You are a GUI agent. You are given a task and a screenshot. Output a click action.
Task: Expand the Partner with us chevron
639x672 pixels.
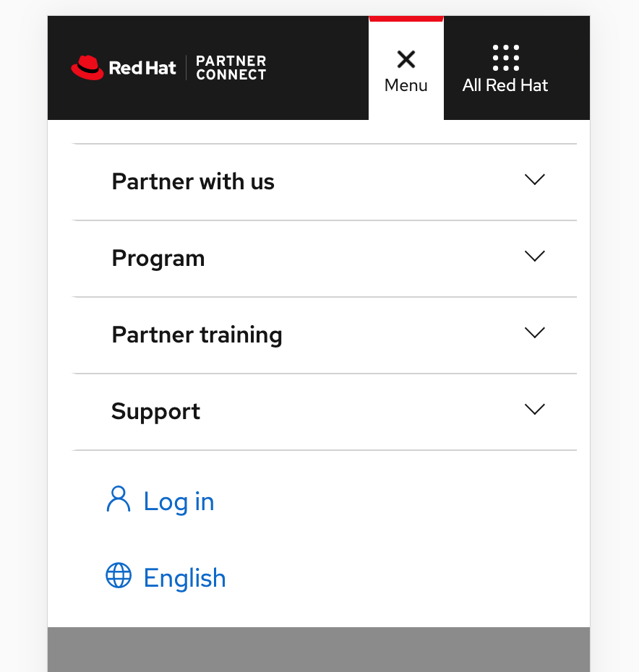point(534,180)
